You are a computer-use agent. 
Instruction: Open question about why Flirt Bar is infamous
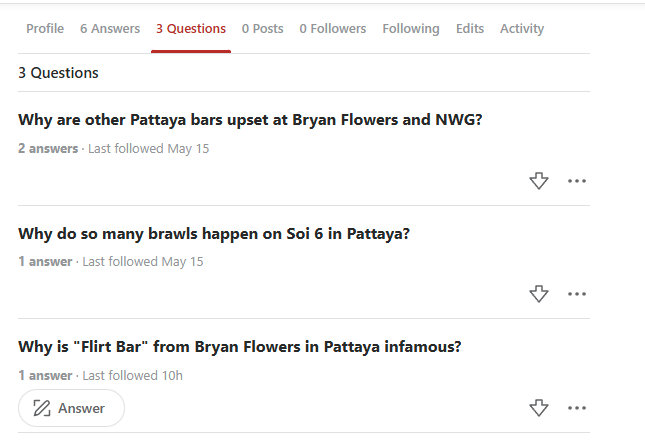(x=239, y=347)
